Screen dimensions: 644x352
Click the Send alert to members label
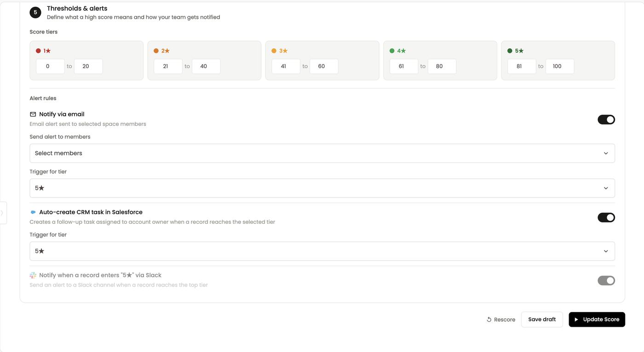tap(60, 136)
